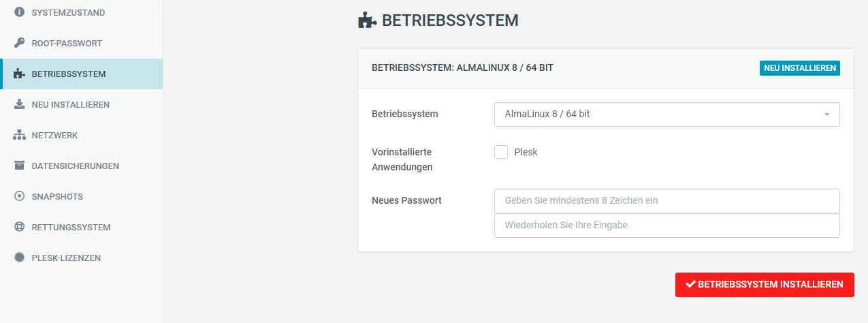Click the Netzwerk sitemap icon
This screenshot has width=868, height=323.
click(x=19, y=135)
